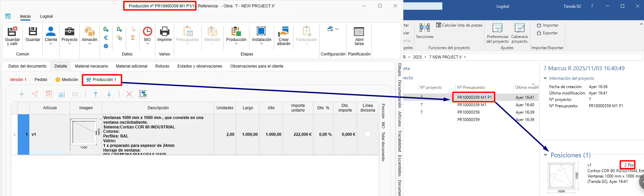
Task: Click the Guardar y salir icon
Action: [x=12, y=32]
